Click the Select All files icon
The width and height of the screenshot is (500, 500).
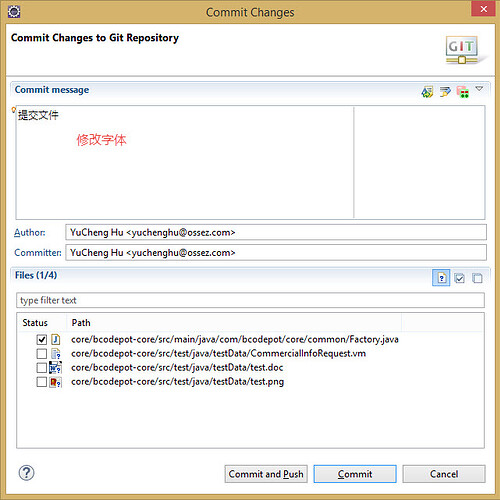point(459,278)
